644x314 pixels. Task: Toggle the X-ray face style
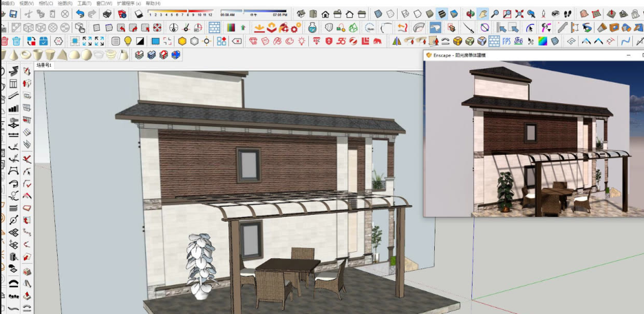378,14
